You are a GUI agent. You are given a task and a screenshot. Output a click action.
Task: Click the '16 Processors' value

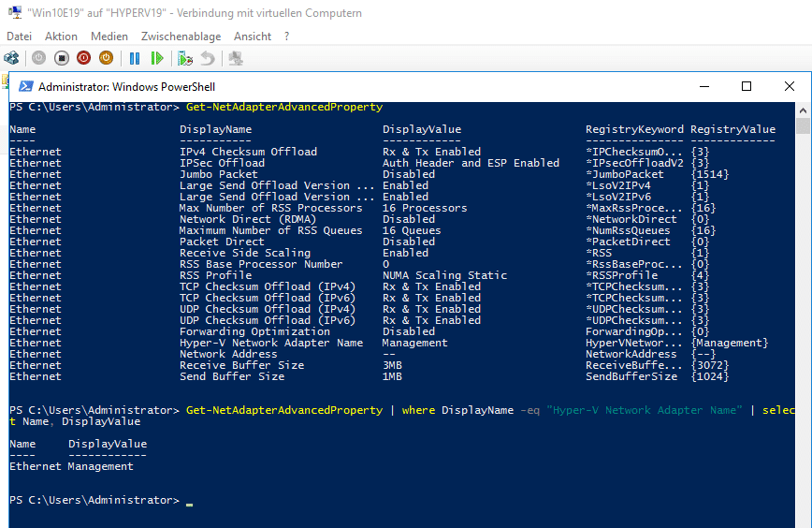click(x=425, y=209)
